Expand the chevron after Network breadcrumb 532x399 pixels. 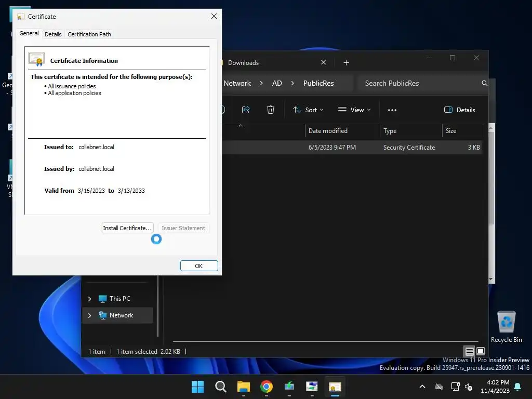[261, 83]
